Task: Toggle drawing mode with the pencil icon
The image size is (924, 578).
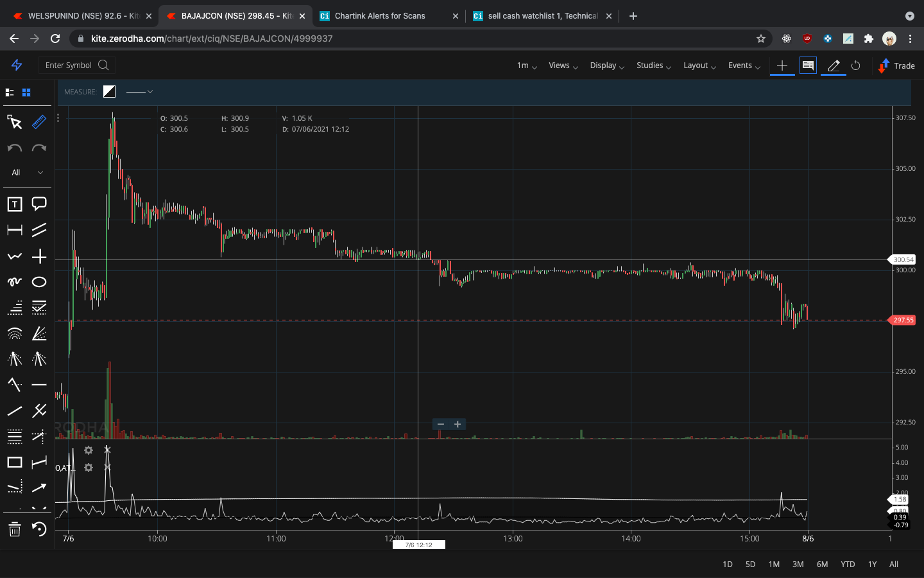Action: 832,66
